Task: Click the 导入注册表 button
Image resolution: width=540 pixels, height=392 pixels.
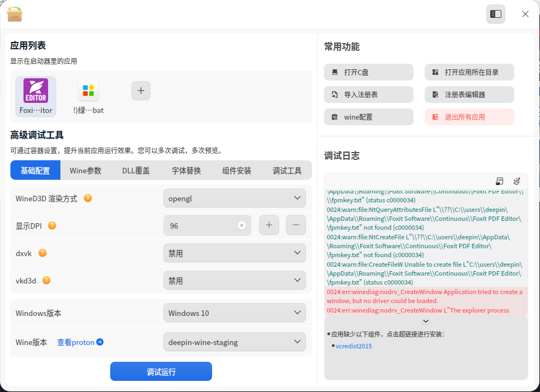Action: (369, 95)
